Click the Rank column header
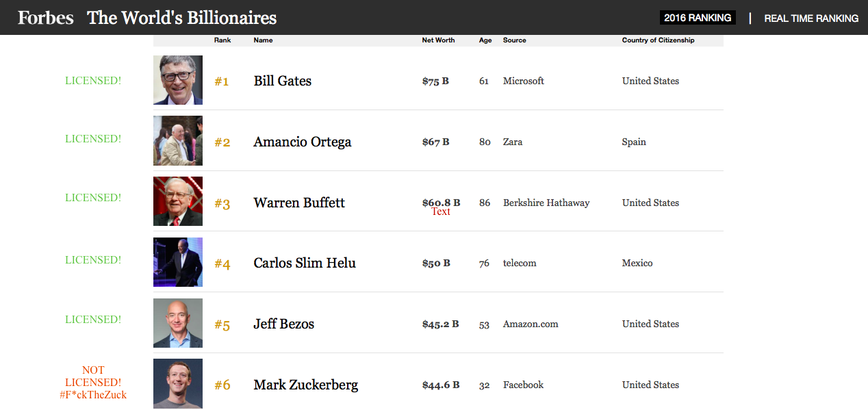The height and width of the screenshot is (410, 868). click(222, 40)
